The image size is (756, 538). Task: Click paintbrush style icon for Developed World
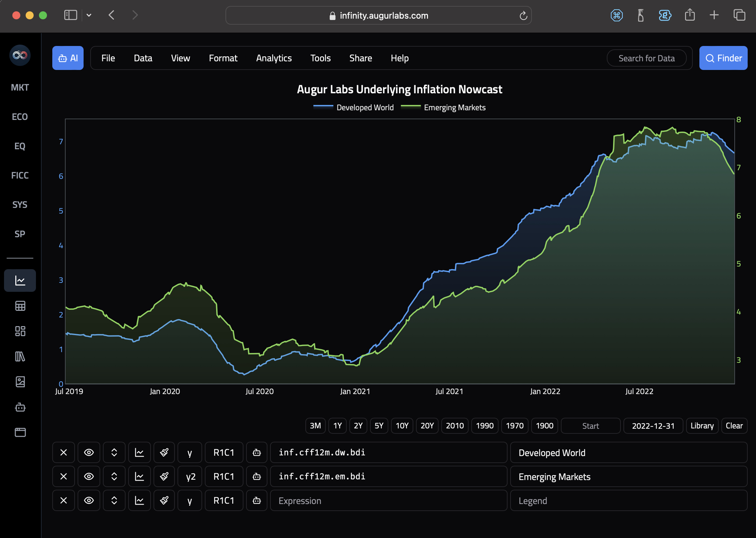(x=164, y=452)
